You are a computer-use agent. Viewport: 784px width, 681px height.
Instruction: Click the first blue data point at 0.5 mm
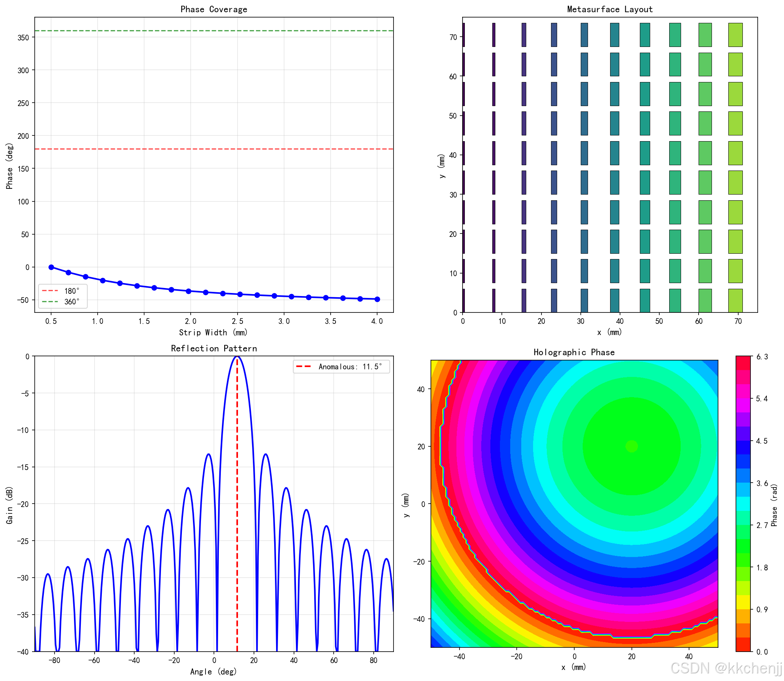(x=51, y=267)
